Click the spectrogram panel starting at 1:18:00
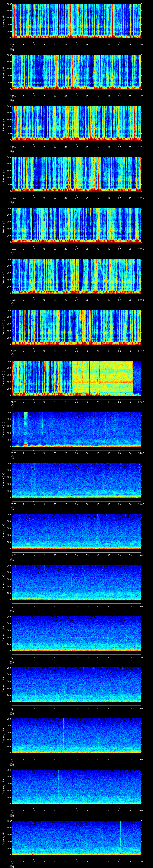 [x=77, y=225]
